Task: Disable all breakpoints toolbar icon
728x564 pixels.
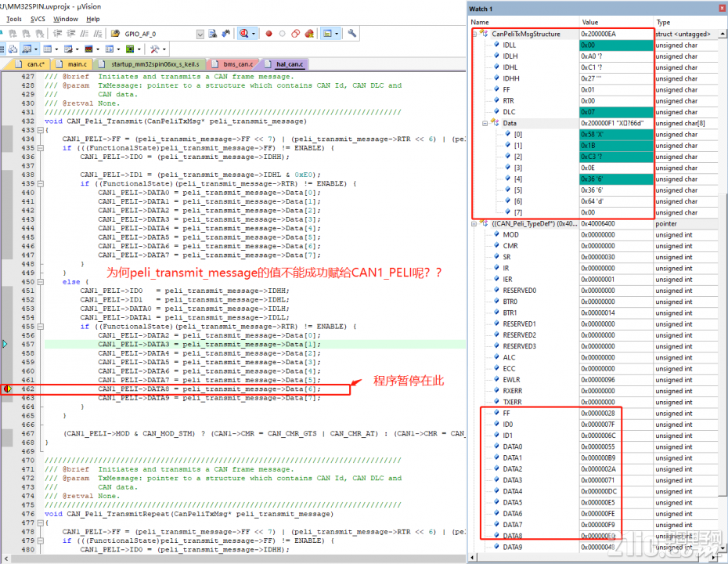Action: tap(296, 34)
